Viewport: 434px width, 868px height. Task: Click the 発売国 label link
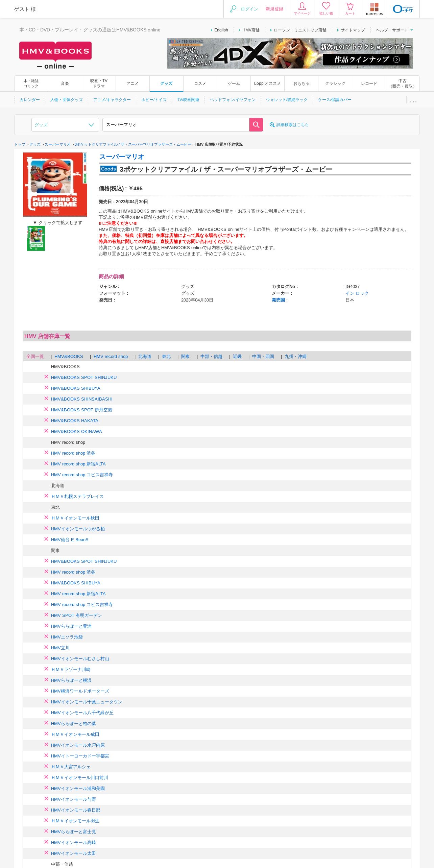(278, 300)
